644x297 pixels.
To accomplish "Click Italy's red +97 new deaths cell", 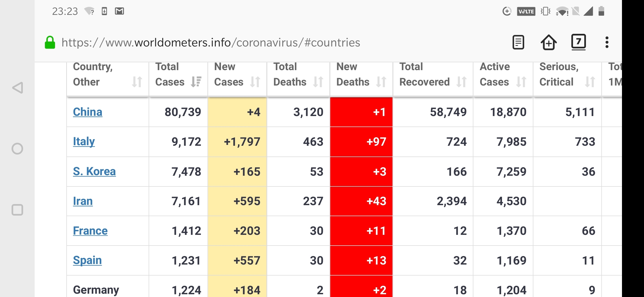I will click(361, 142).
